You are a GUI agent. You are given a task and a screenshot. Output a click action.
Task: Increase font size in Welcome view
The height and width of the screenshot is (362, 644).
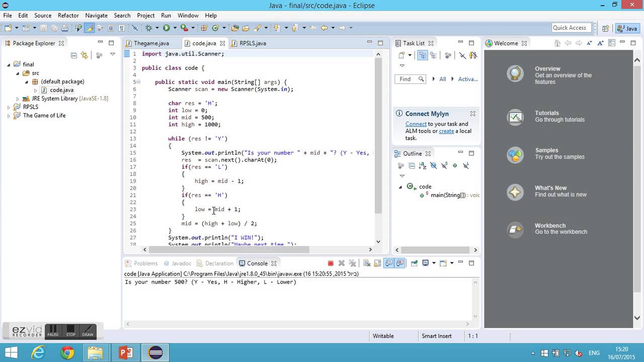point(600,43)
